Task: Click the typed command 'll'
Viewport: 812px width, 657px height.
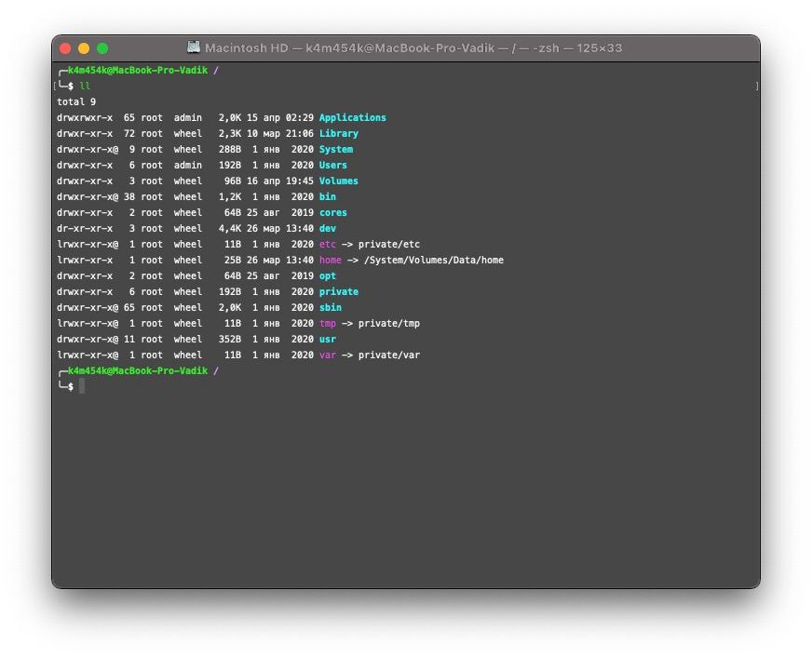Action: tap(85, 86)
